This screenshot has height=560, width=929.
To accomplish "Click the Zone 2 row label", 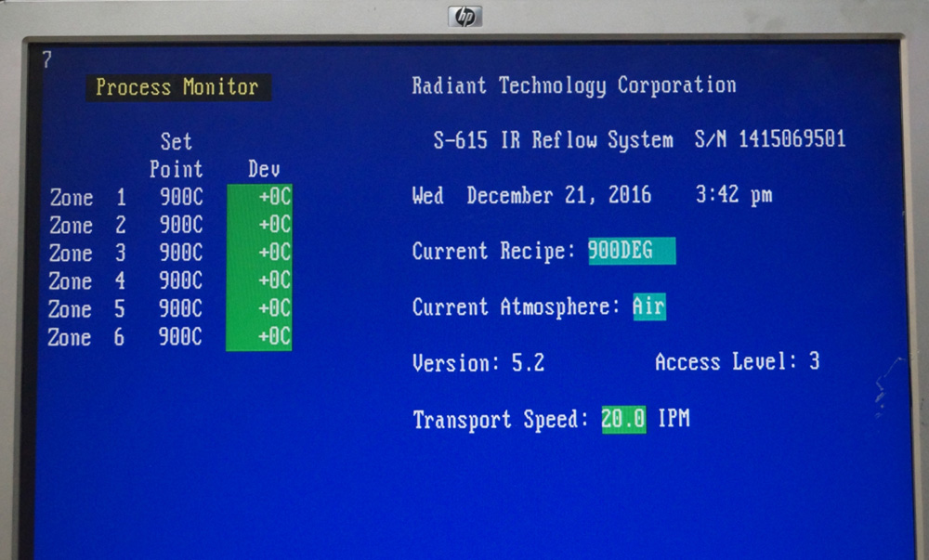I will coord(87,225).
